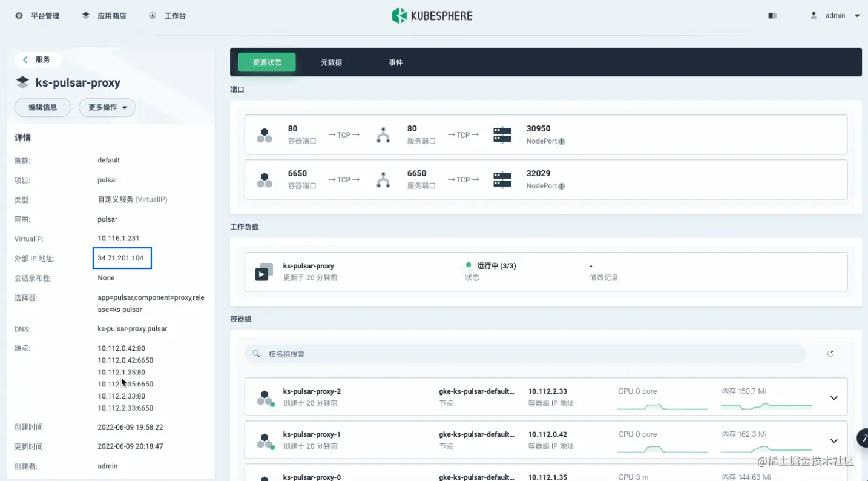Click container port icon in 6650 row
This screenshot has width=868, height=481.
(265, 180)
